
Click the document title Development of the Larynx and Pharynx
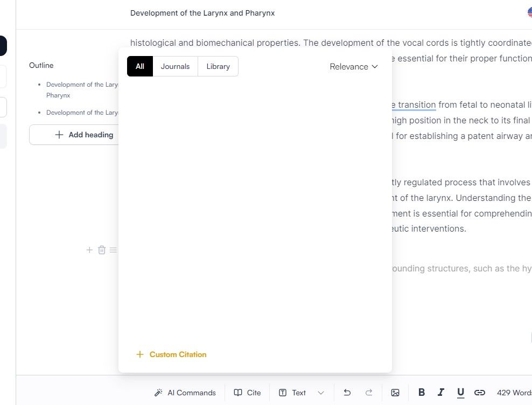click(x=202, y=13)
